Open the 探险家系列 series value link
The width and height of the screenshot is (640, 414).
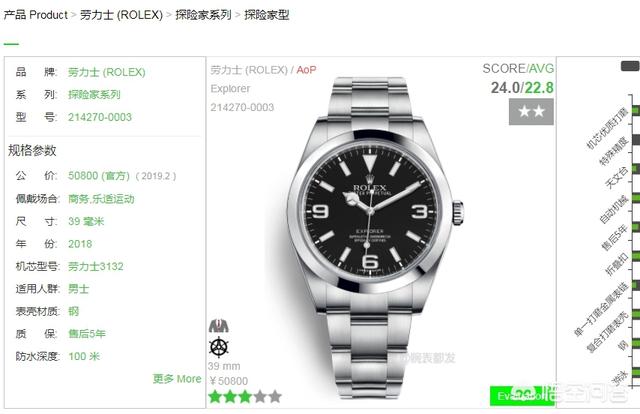[x=94, y=95]
